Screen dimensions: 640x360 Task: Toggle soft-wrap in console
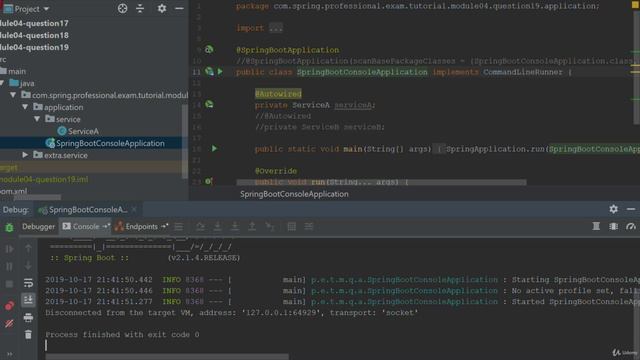pos(28,283)
